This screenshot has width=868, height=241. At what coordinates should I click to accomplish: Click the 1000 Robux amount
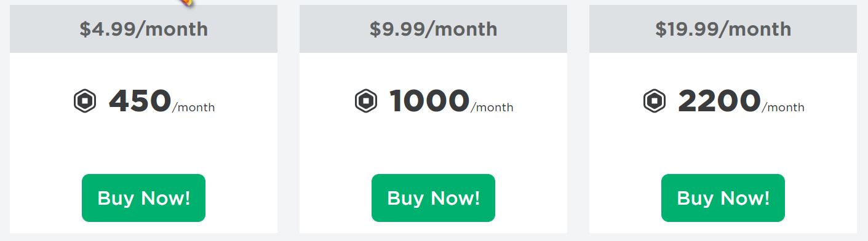point(429,101)
